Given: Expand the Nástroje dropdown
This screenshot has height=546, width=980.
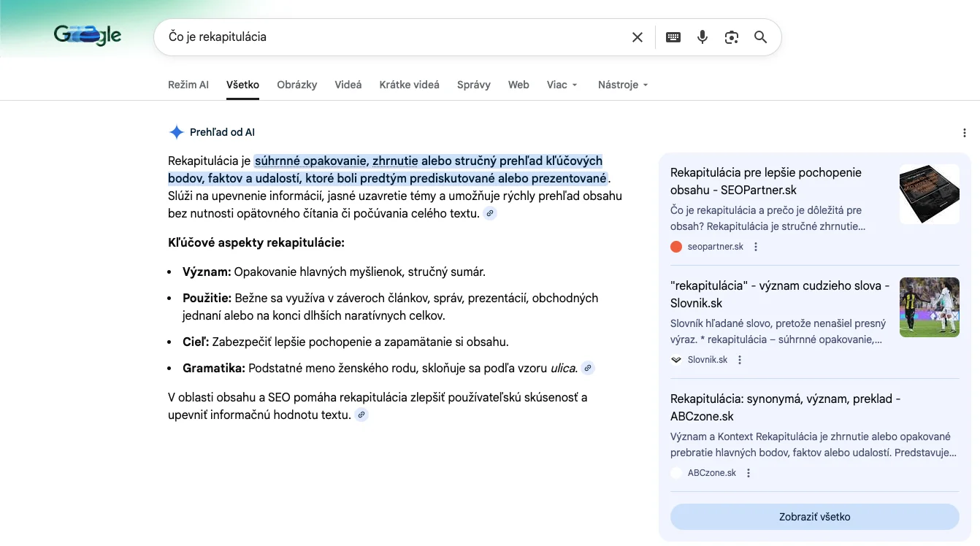Looking at the screenshot, I should point(623,85).
